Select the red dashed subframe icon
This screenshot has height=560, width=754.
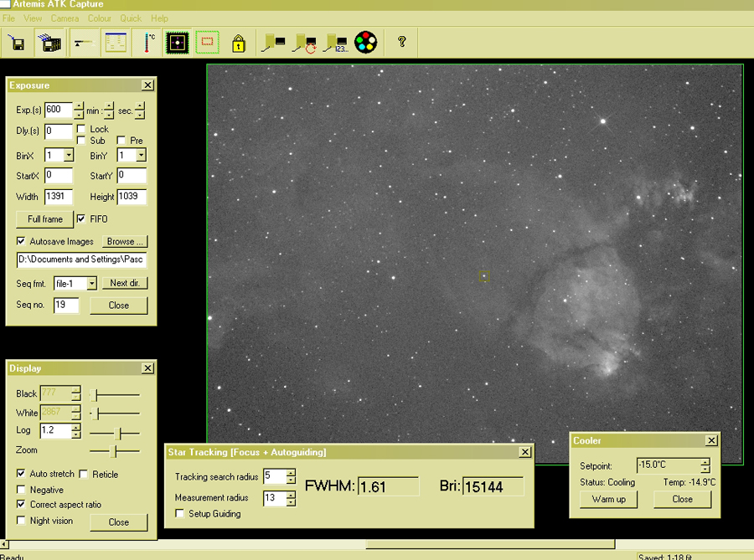pos(207,43)
